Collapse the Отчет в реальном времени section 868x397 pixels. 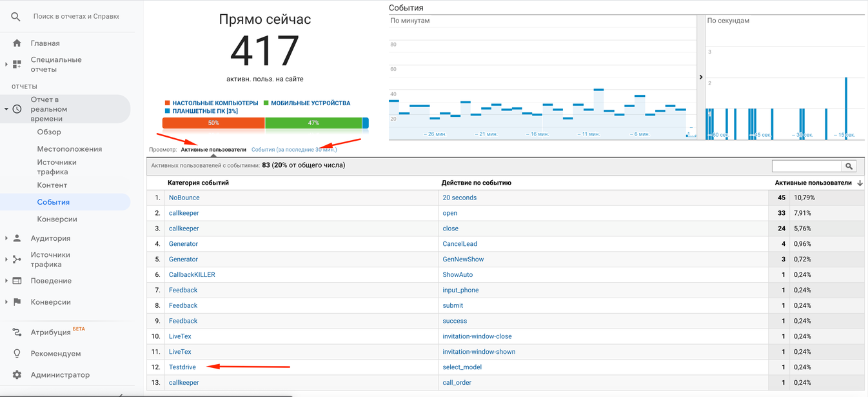click(6, 109)
